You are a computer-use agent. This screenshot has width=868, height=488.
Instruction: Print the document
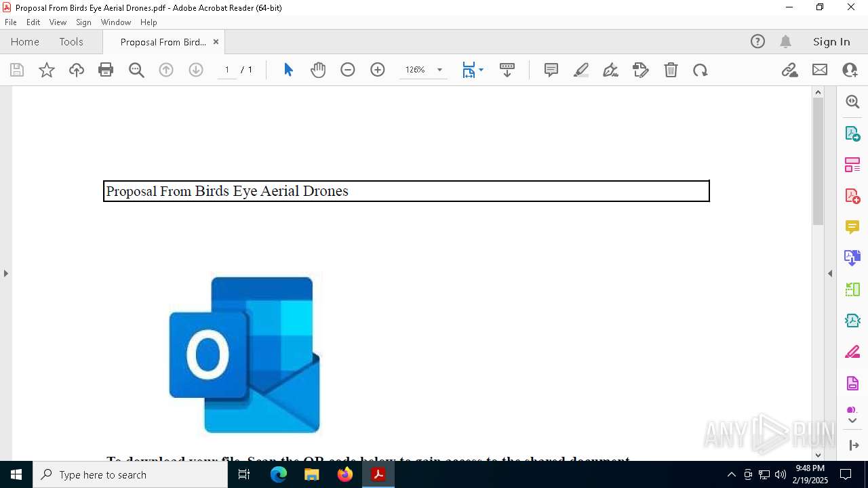(106, 70)
